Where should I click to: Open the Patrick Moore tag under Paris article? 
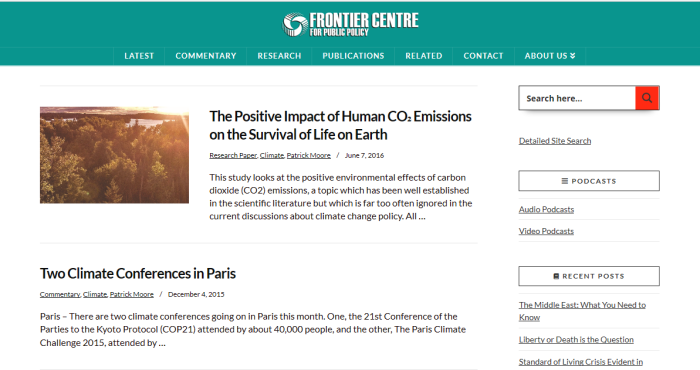(x=132, y=295)
